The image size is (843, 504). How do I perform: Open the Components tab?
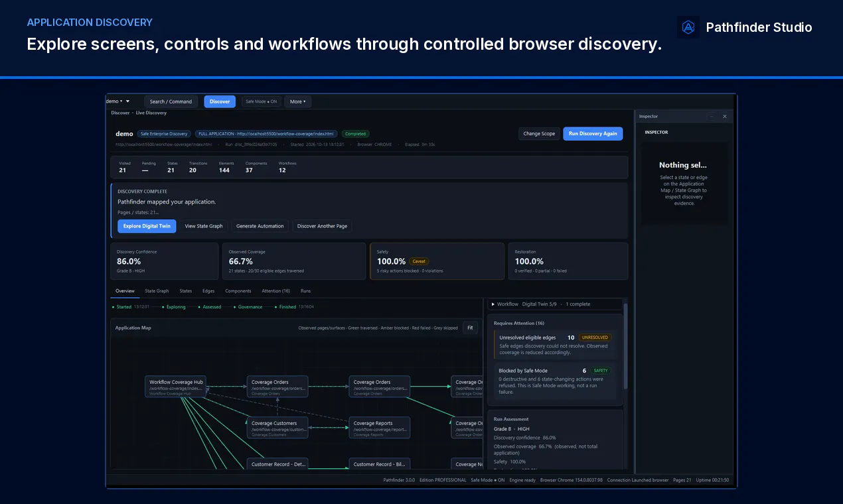click(238, 291)
